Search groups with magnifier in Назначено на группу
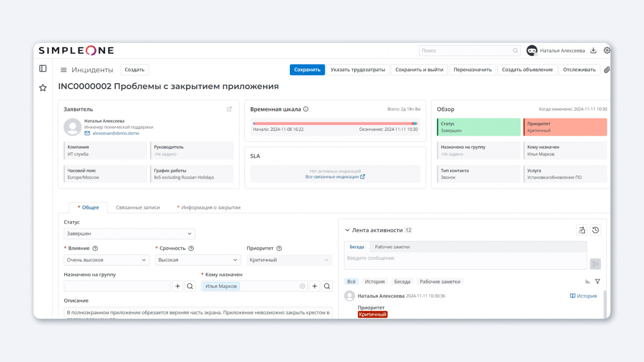 pyautogui.click(x=190, y=286)
